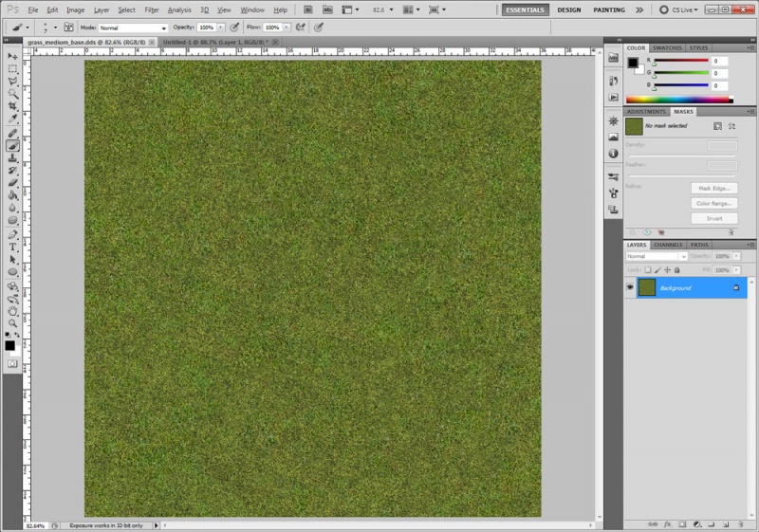Screen dimensions: 759x532
Task: Click the Launch Bridge icon
Action: [307, 9]
